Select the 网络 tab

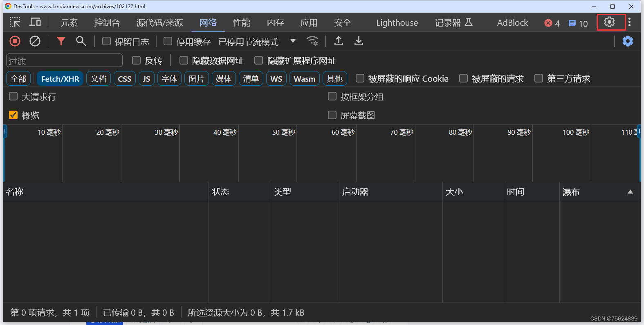(x=208, y=23)
